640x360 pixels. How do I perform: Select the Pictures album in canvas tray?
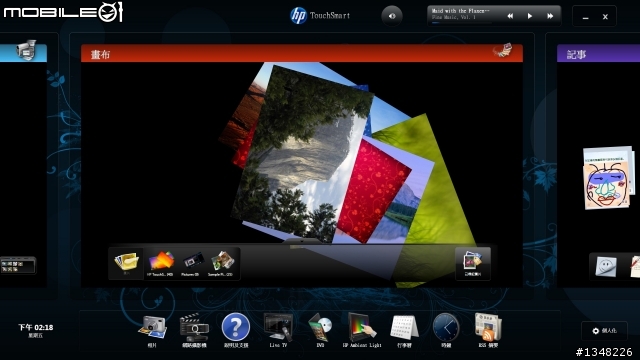pyautogui.click(x=191, y=264)
